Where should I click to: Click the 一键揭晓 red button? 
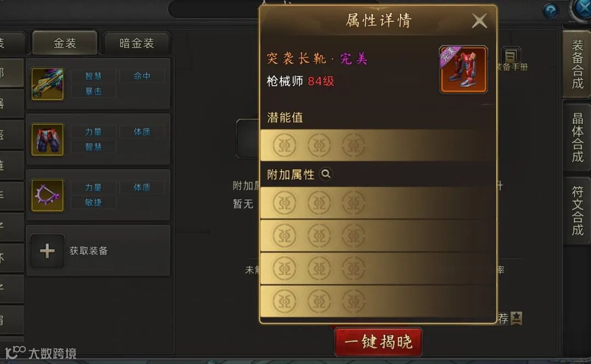click(x=378, y=342)
